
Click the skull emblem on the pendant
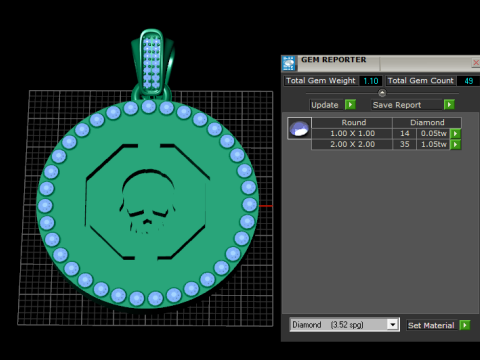(147, 202)
